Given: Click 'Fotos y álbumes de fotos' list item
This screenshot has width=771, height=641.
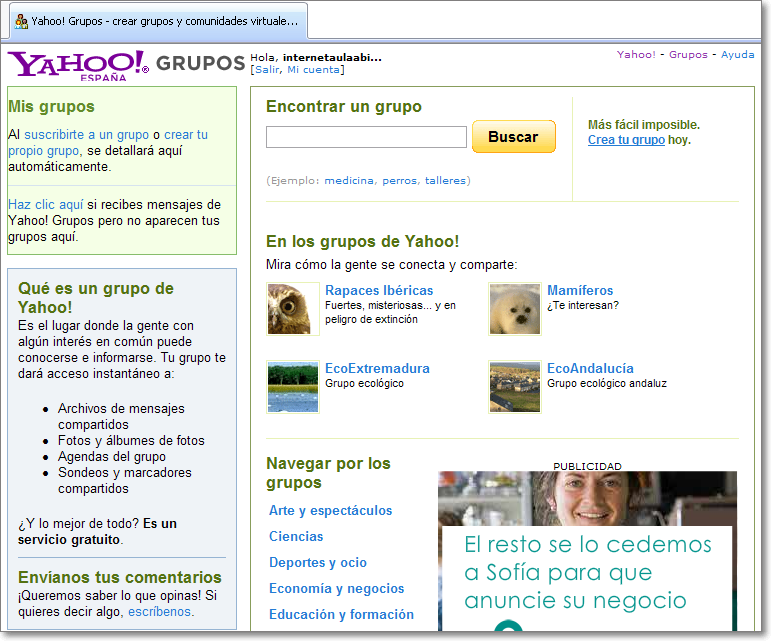Looking at the screenshot, I should click(131, 440).
